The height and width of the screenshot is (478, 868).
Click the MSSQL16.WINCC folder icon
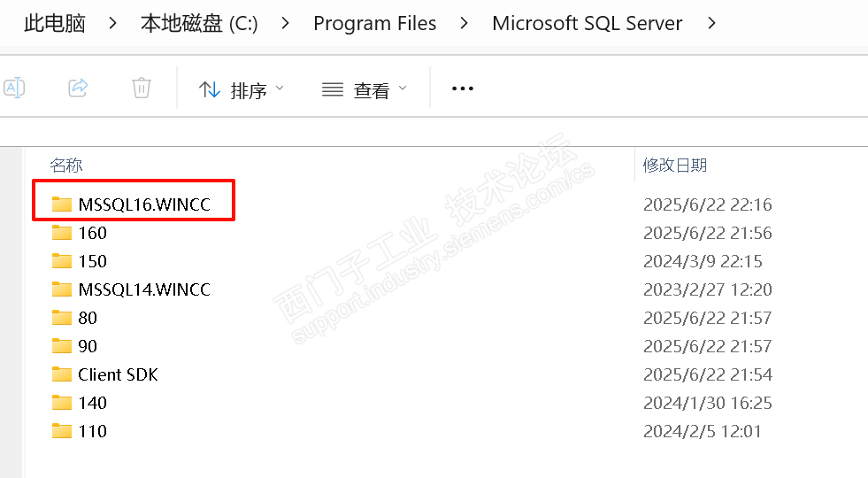61,204
